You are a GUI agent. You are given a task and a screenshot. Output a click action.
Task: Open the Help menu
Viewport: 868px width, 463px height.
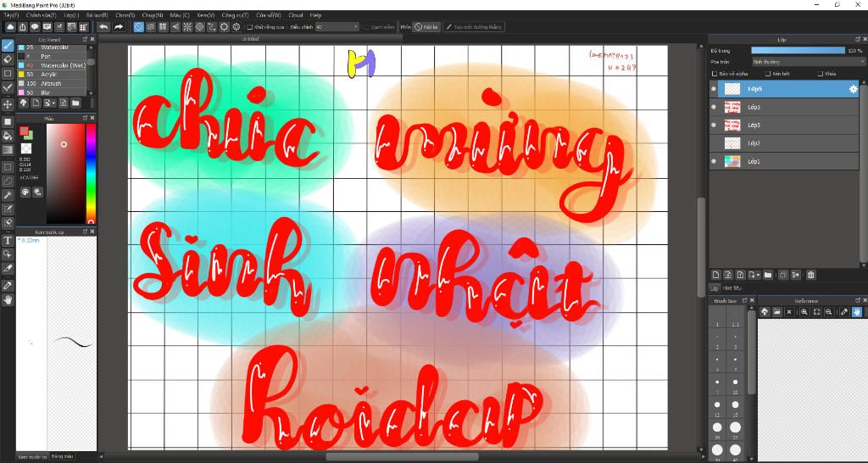[315, 15]
